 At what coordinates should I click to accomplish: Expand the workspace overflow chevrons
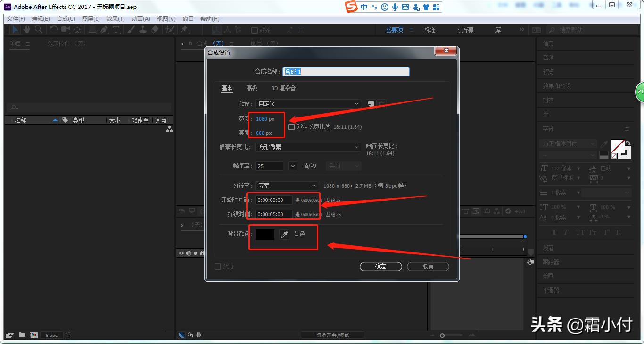pos(521,30)
